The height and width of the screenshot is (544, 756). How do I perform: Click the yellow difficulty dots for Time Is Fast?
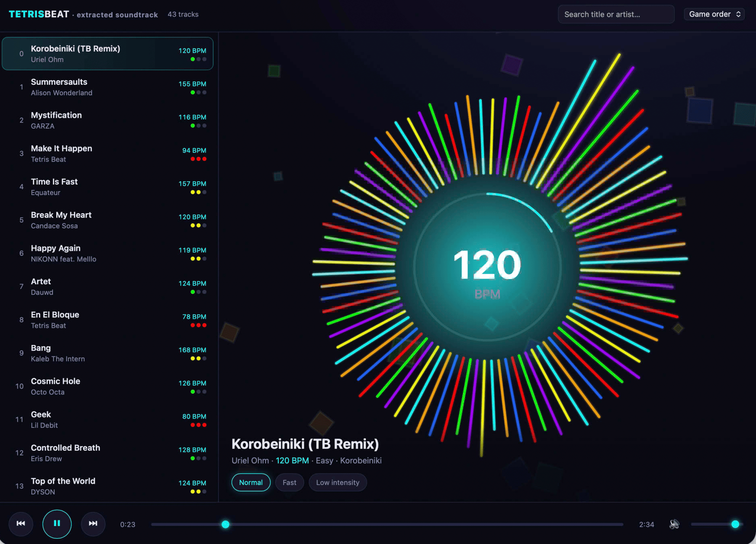[198, 192]
